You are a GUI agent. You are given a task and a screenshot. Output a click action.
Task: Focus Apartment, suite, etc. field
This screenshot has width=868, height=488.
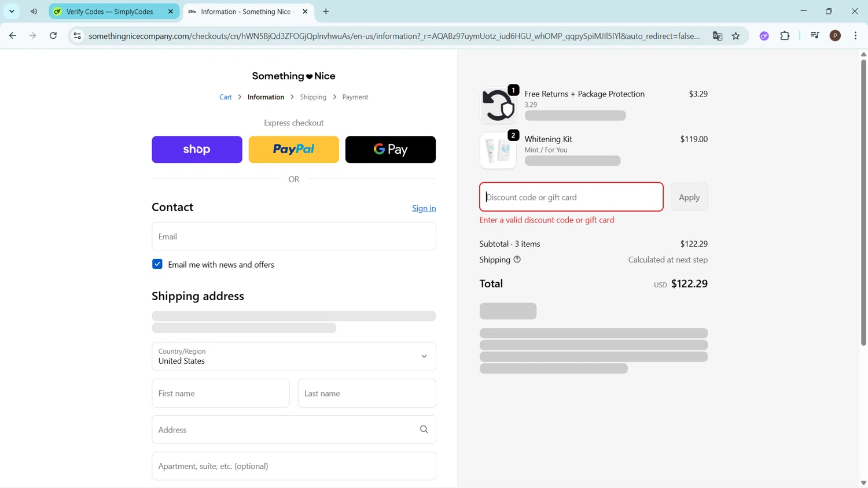click(293, 466)
